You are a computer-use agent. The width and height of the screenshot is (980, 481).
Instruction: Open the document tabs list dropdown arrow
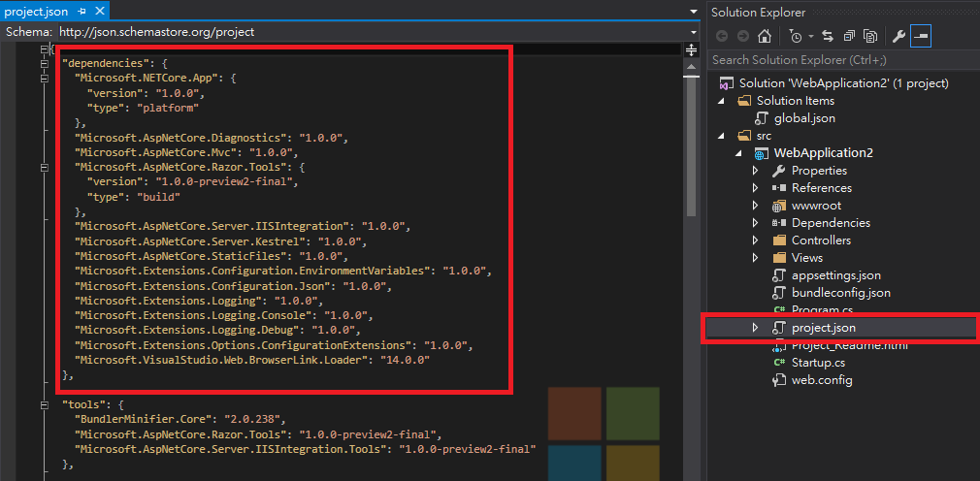694,12
